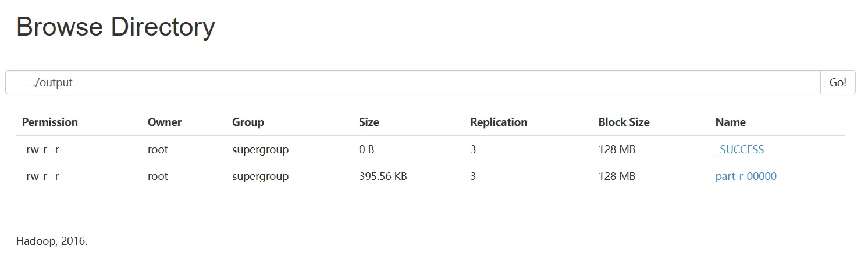Click the Replication column header

[x=499, y=122]
